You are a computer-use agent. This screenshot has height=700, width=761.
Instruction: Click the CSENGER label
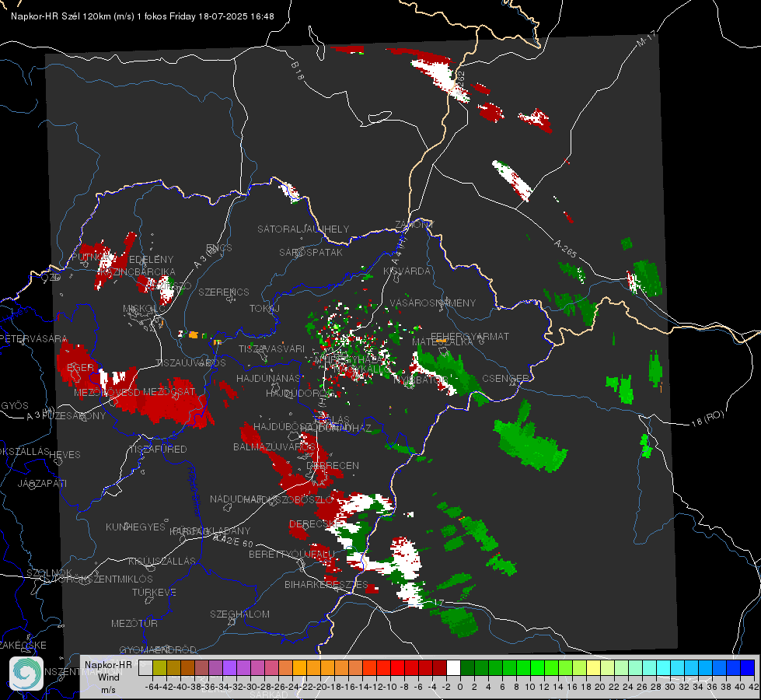coord(505,379)
